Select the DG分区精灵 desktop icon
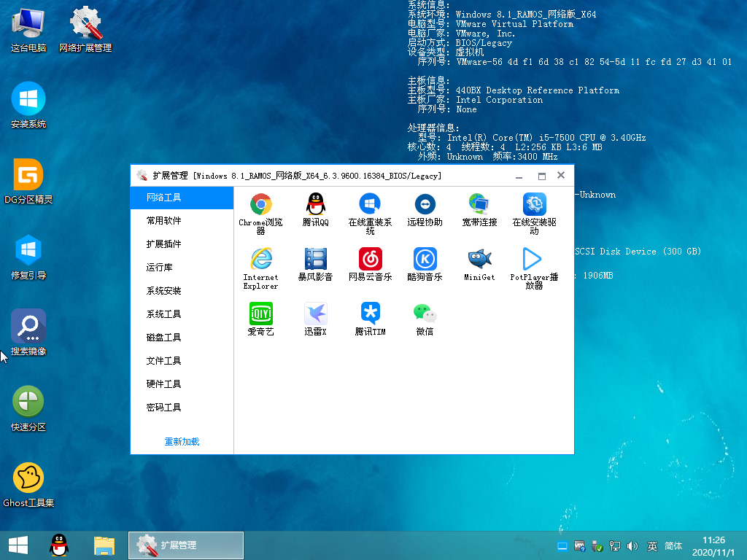The image size is (747, 560). coord(28,182)
